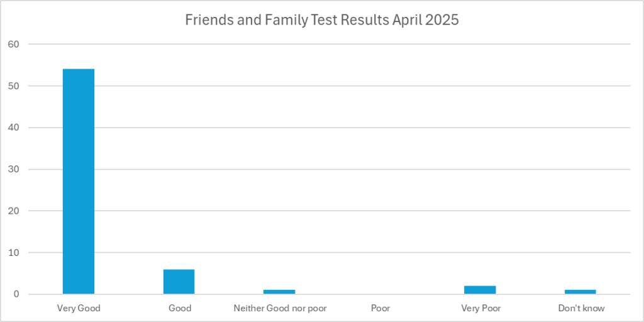Click the '0' vertical axis label
The width and height of the screenshot is (644, 322).
[x=17, y=294]
